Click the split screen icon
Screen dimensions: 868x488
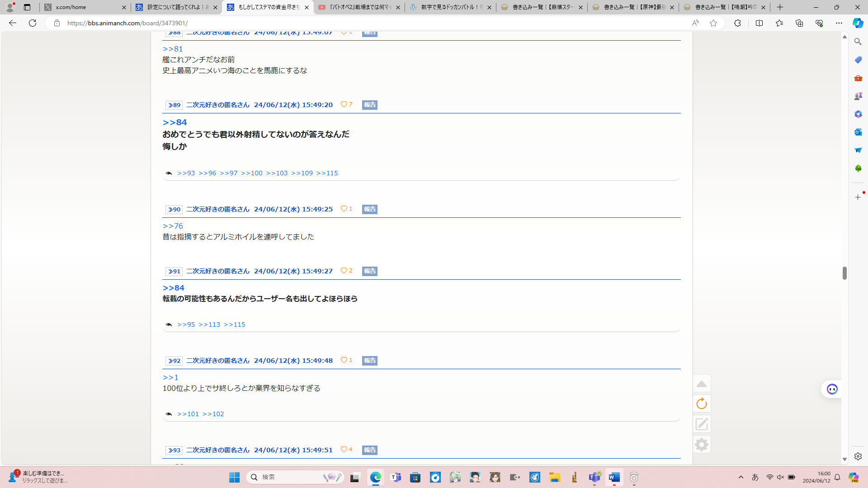pos(759,23)
